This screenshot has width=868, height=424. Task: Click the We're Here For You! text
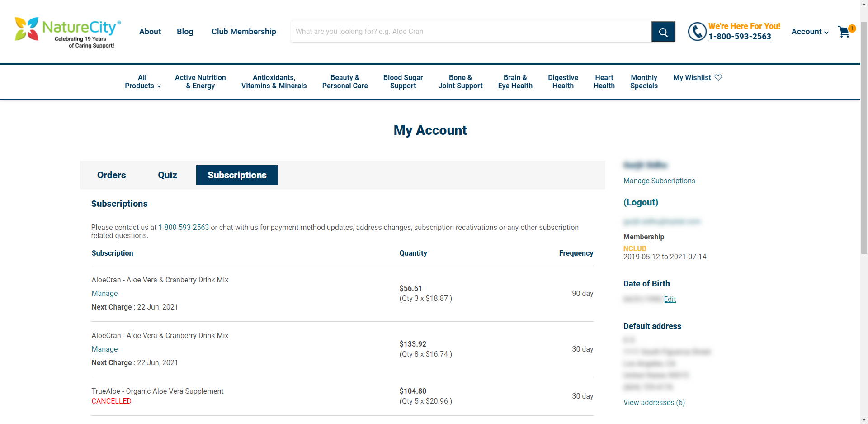point(744,26)
